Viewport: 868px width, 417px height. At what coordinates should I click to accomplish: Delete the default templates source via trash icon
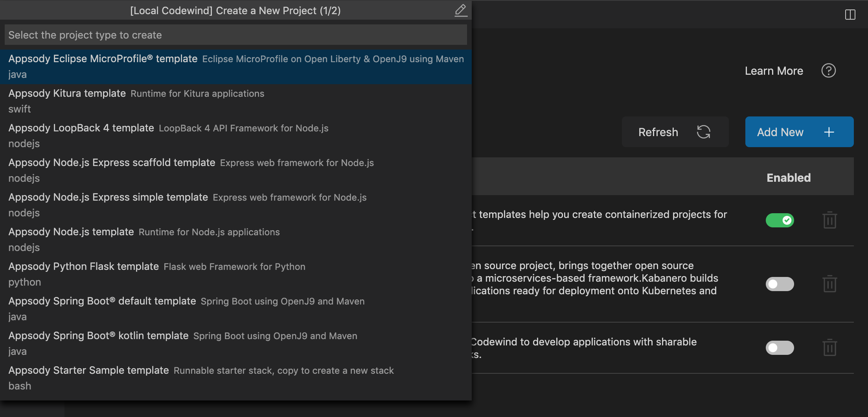[x=829, y=220]
